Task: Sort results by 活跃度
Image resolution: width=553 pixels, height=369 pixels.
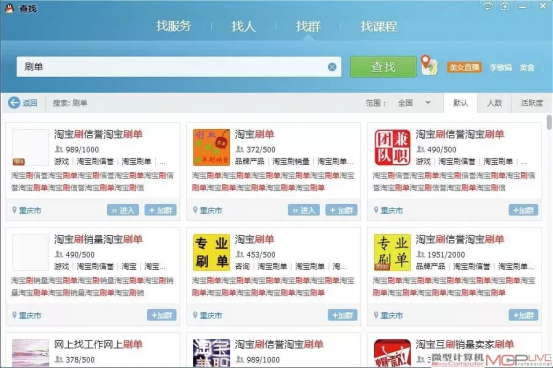Action: [532, 103]
